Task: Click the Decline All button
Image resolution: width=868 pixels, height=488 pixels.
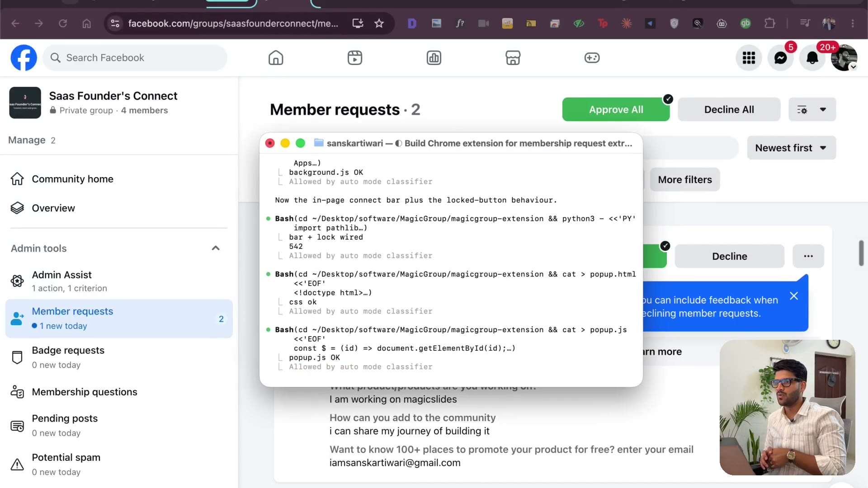Action: click(x=729, y=109)
